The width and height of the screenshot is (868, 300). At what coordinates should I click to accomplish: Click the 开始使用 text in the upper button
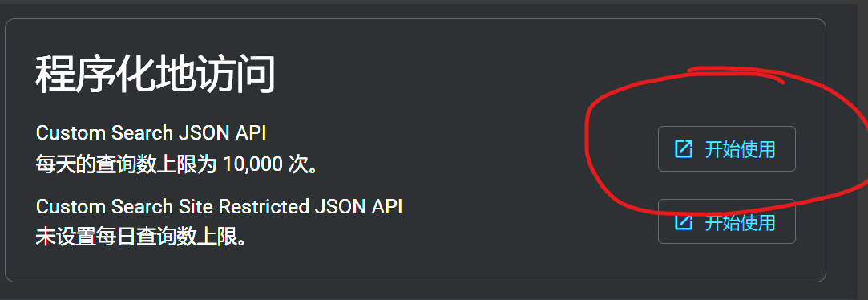740,150
